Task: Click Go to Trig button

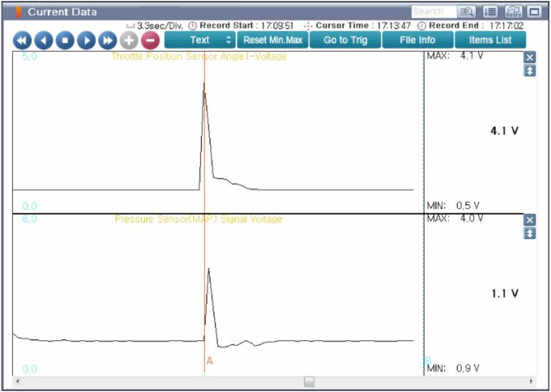Action: click(345, 40)
